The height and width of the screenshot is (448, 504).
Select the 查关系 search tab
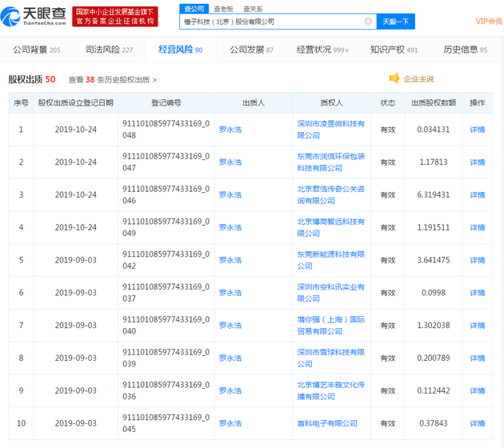pos(252,8)
